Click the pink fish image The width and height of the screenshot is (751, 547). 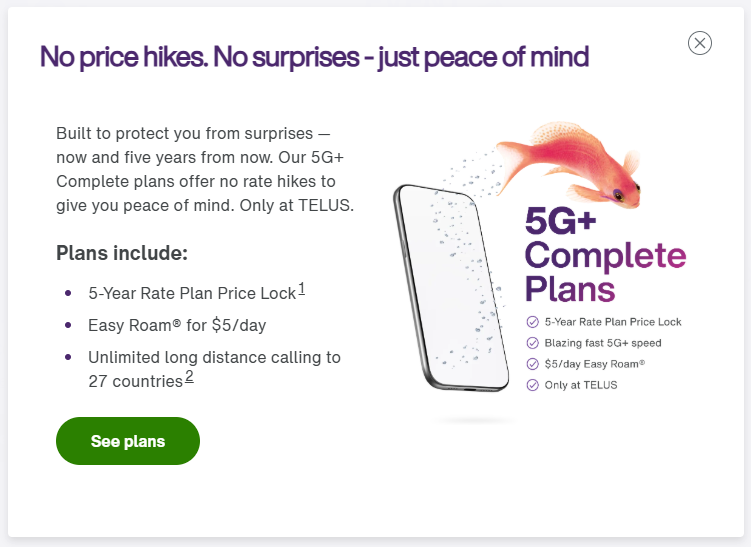pyautogui.click(x=570, y=165)
